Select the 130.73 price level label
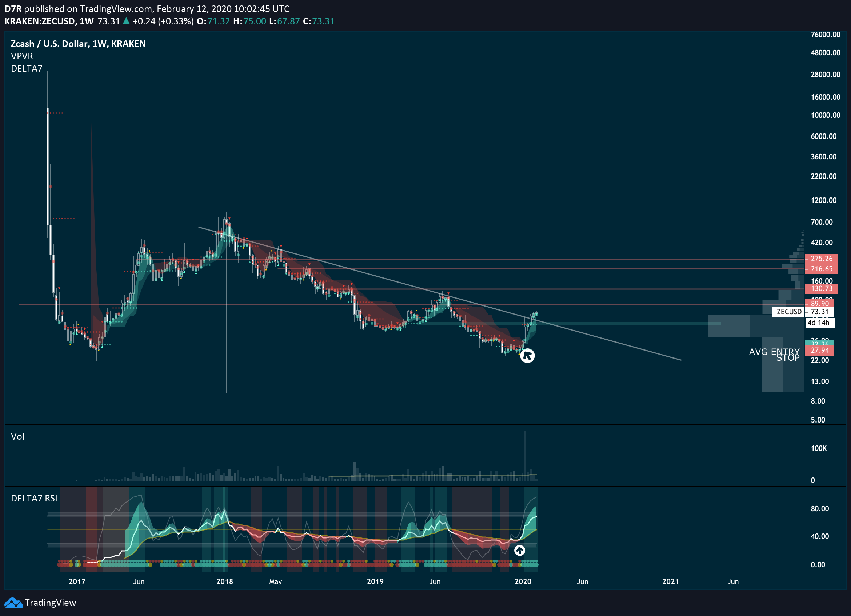 [x=821, y=288]
